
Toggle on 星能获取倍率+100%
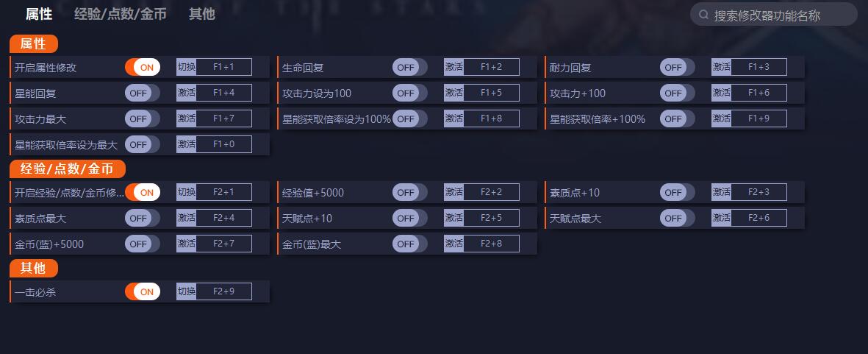click(x=677, y=118)
